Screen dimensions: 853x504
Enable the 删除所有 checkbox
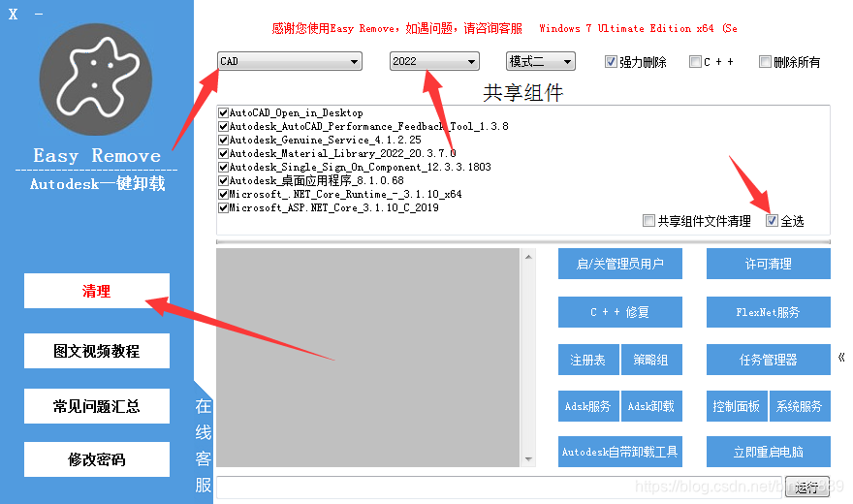click(765, 61)
